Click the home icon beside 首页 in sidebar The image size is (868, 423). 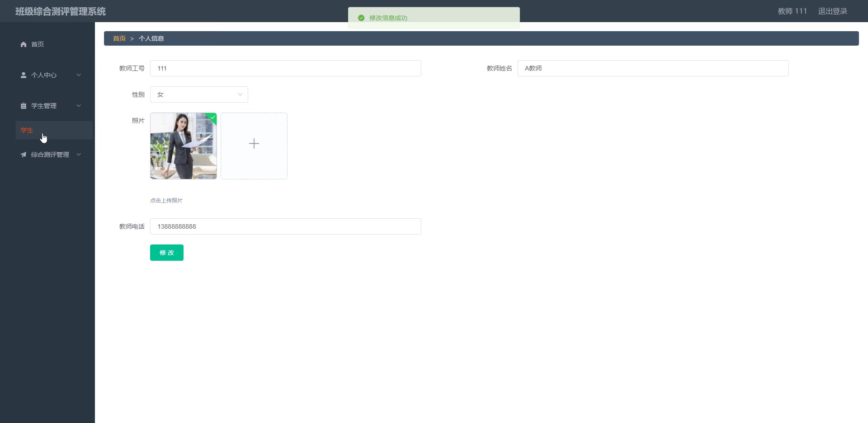tap(23, 44)
